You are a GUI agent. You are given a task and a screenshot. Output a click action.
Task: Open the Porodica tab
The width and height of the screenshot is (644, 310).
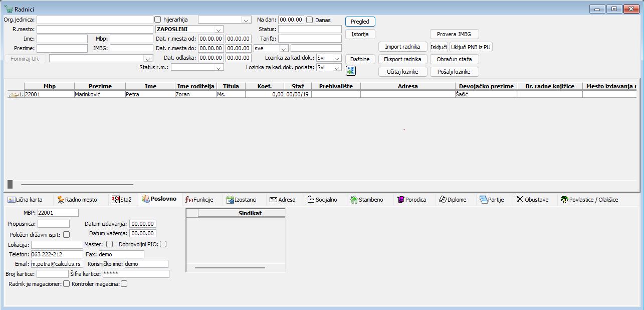(412, 200)
